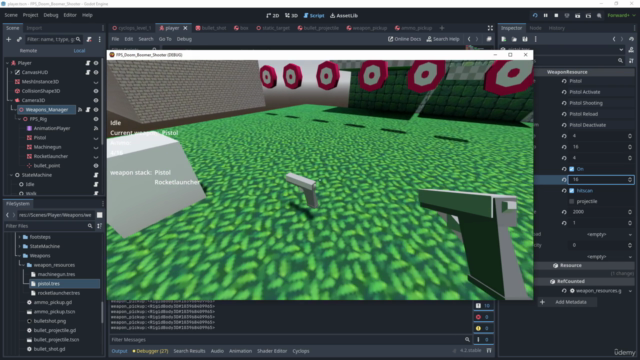Screen dimensions: 640x360
Task: Toggle visibility of CollisionShape3D node
Action: coord(96,91)
